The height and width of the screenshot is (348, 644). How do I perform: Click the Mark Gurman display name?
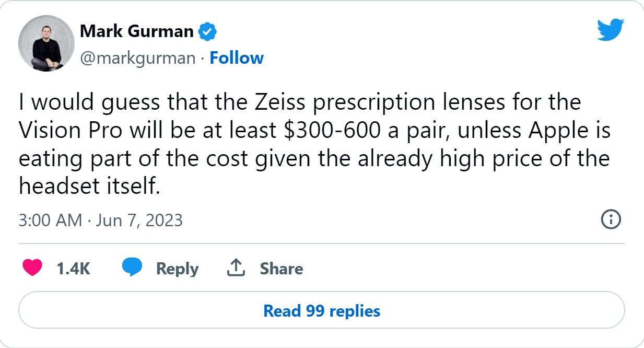pos(137,32)
